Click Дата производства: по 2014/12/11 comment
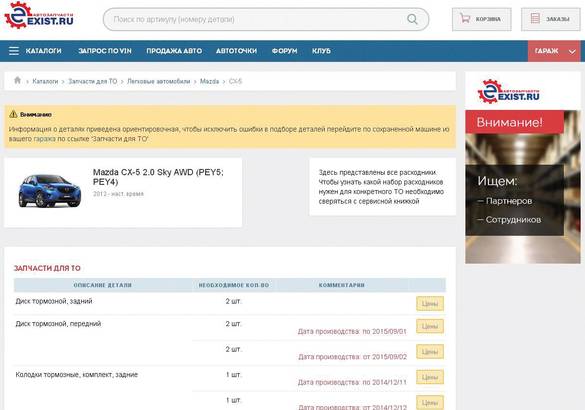The image size is (585, 410). 352,382
